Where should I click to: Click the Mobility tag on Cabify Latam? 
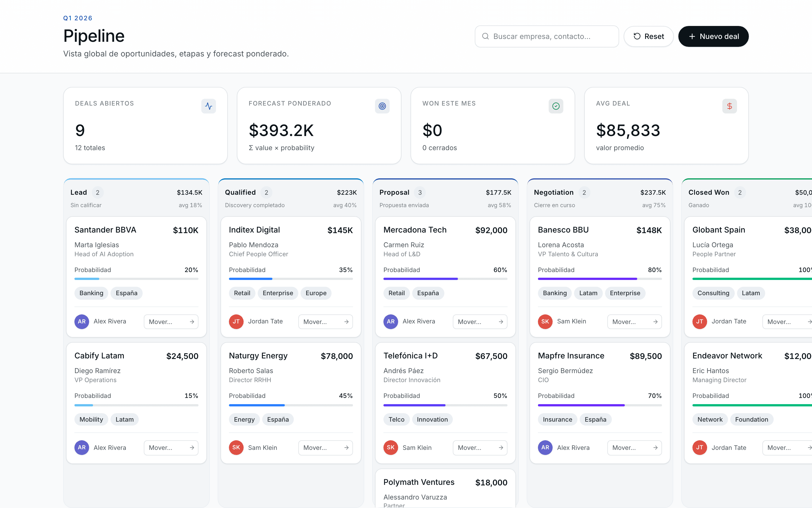tap(91, 419)
